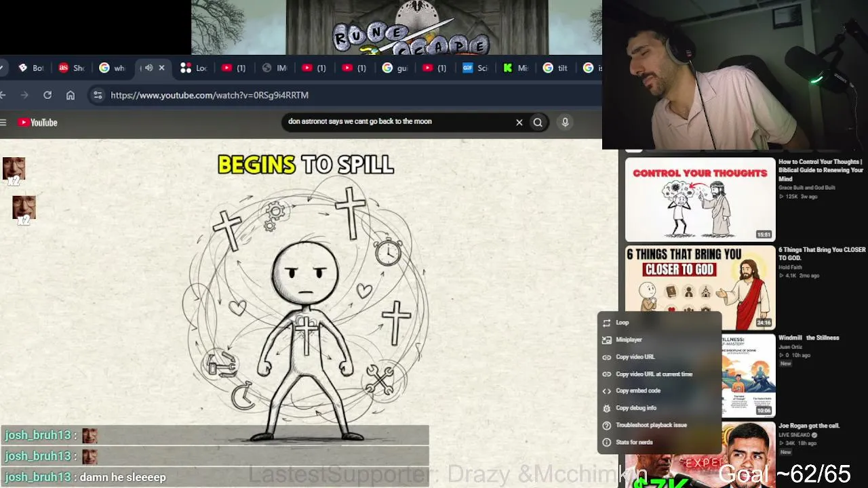This screenshot has height=488, width=868.
Task: Switch to the 'Sho' tab with AS icon
Action: point(72,68)
